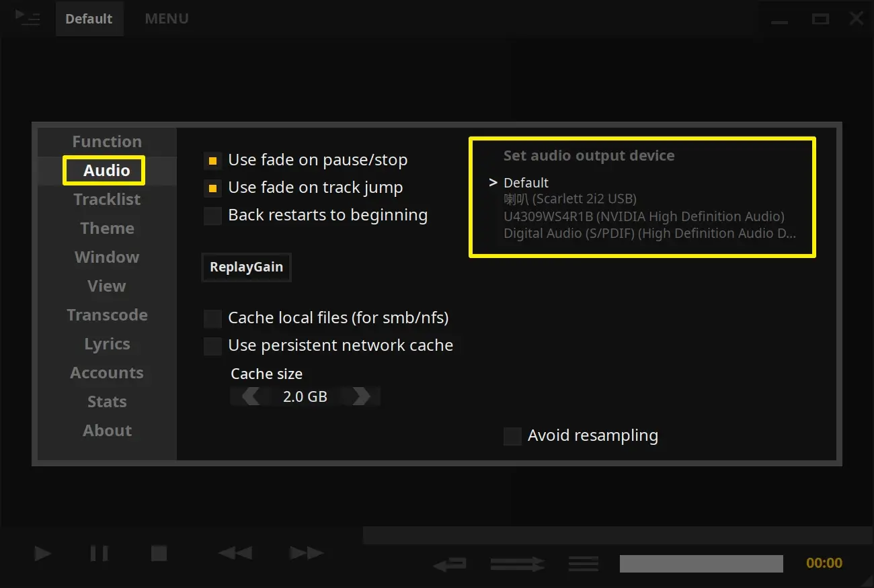Go to the Window settings tab
The height and width of the screenshot is (588, 874).
107,257
